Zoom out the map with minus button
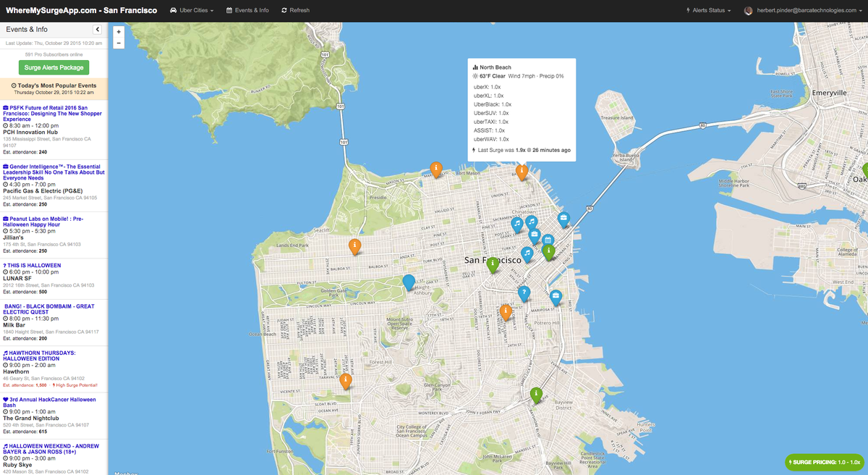This screenshot has height=475, width=868. [119, 43]
